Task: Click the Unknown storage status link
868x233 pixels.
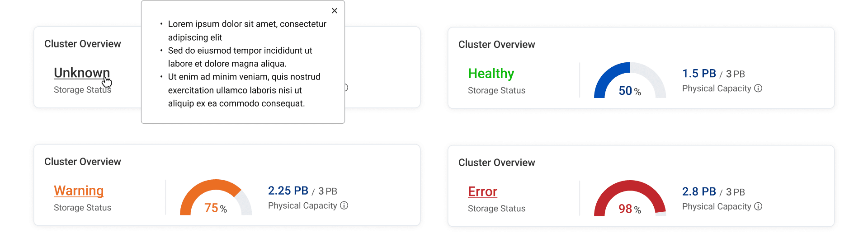Action: pos(82,73)
